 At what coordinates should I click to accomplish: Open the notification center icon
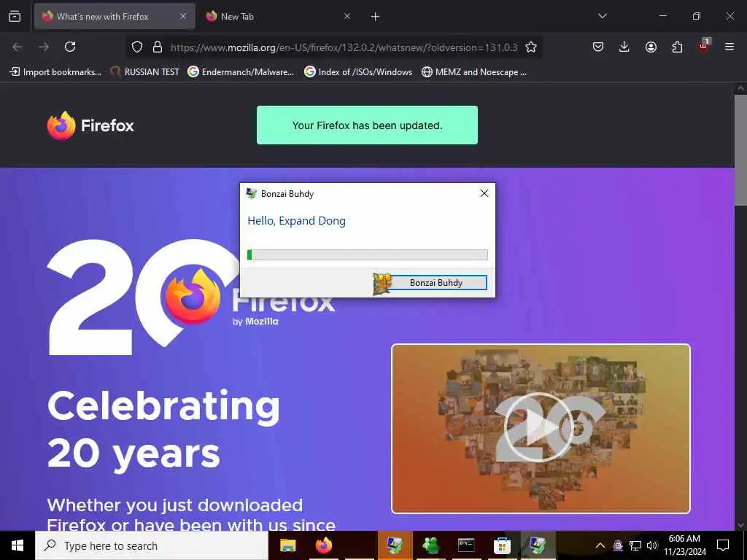[x=723, y=545]
